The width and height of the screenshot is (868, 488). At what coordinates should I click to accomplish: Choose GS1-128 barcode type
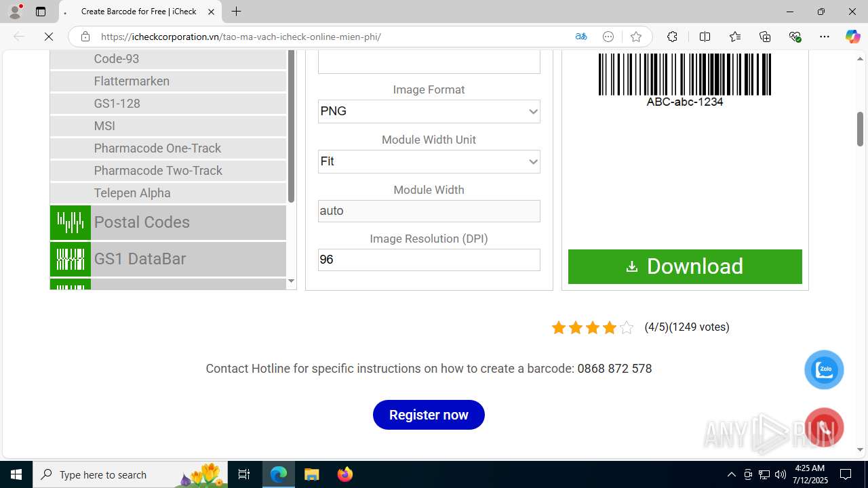168,104
